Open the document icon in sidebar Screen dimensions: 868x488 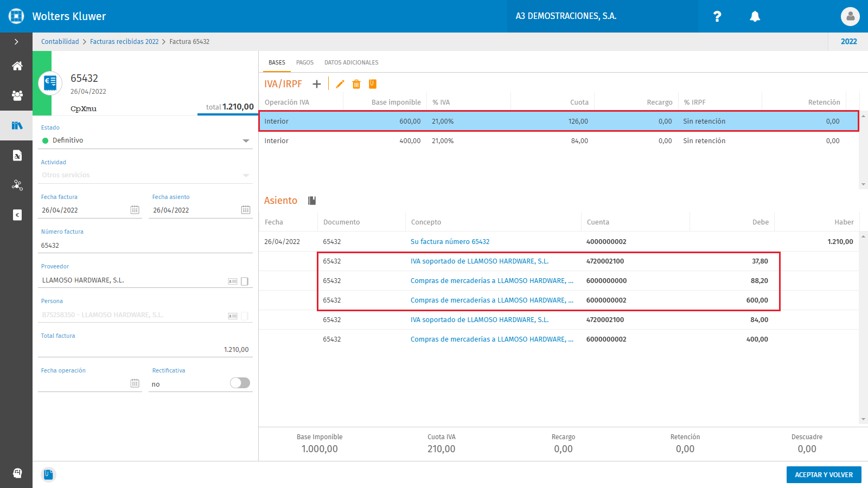[x=17, y=156]
